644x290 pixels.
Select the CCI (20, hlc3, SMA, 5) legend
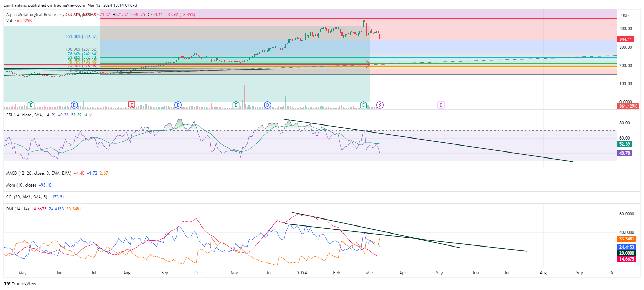click(27, 197)
